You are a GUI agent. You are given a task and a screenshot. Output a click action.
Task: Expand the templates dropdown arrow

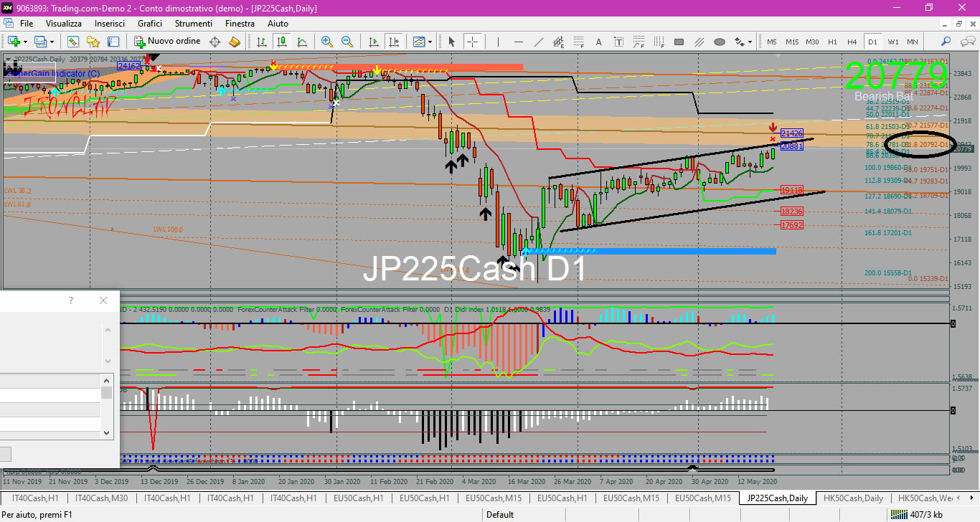click(x=430, y=42)
